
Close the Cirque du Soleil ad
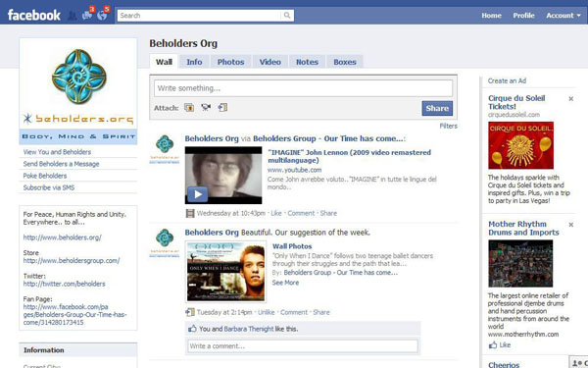[x=570, y=99]
